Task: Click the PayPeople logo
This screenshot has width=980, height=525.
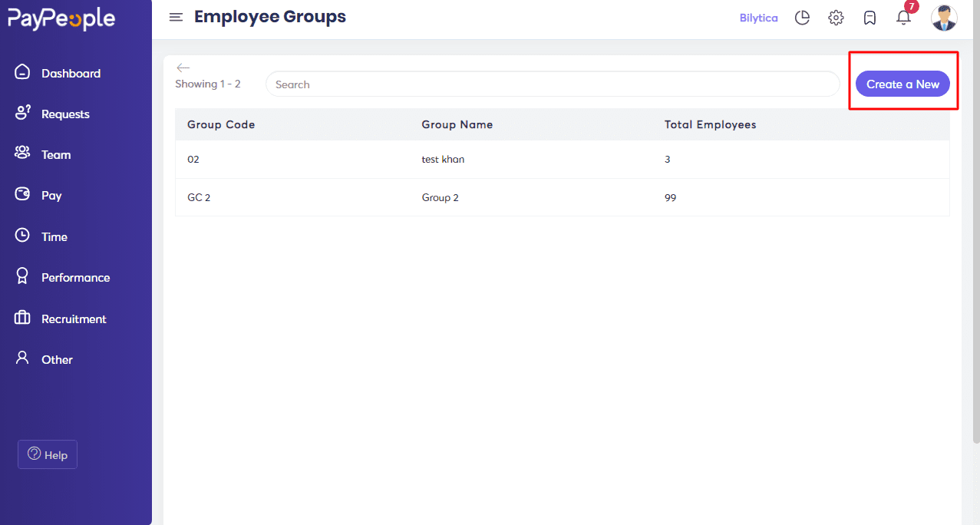Action: (61, 18)
